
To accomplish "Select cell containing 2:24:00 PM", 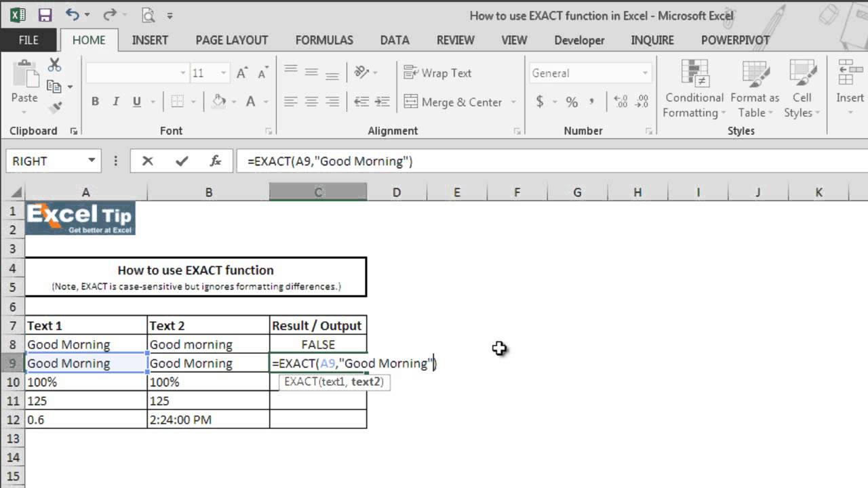I will click(208, 420).
